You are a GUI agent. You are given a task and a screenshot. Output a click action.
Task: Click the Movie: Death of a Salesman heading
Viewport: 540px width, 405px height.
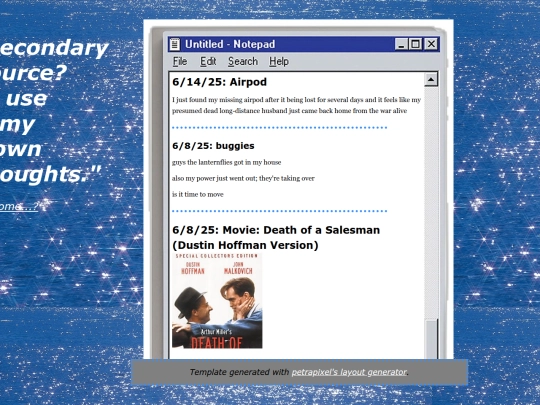pos(276,238)
